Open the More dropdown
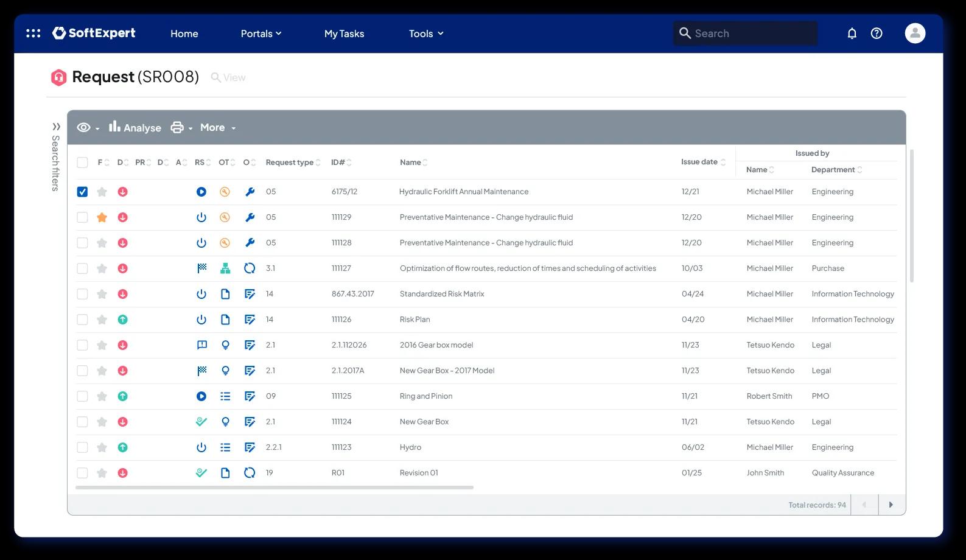The image size is (966, 560). point(218,127)
